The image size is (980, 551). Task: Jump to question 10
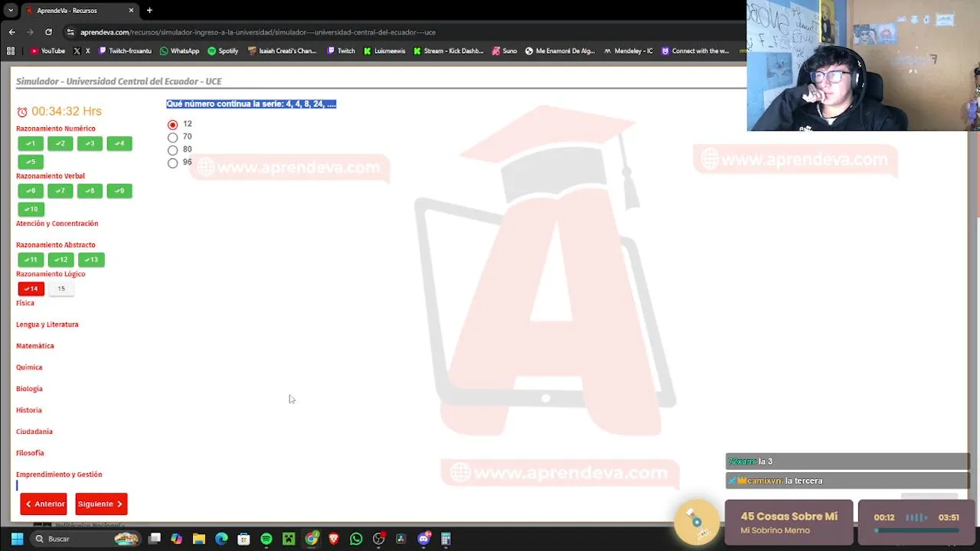pyautogui.click(x=31, y=209)
